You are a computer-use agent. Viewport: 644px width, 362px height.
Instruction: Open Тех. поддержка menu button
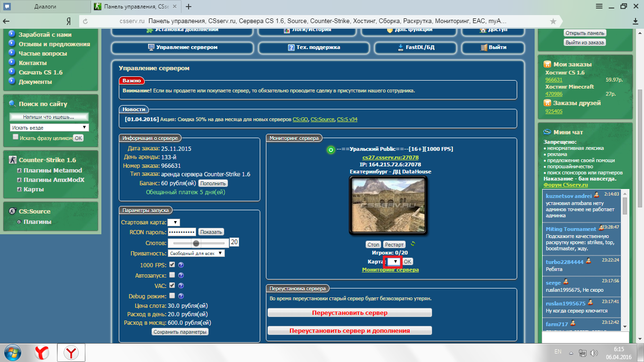tap(314, 48)
